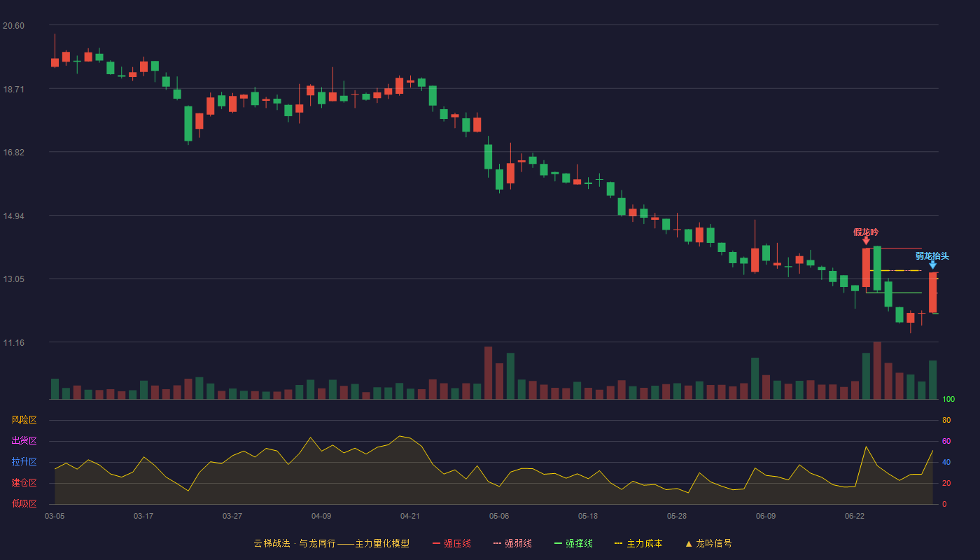Click the 13.05 price axis label
The width and height of the screenshot is (980, 560).
13,279
